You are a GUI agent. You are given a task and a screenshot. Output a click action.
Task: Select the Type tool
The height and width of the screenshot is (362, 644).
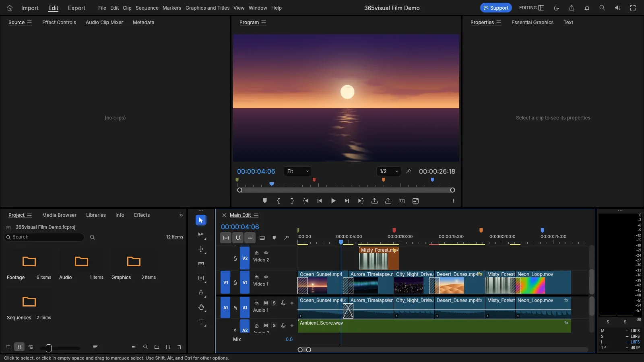[201, 322]
